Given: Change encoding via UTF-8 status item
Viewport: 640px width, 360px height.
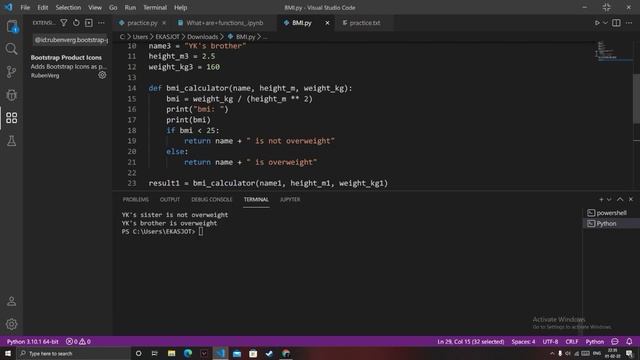Looking at the screenshot, I should 550,341.
